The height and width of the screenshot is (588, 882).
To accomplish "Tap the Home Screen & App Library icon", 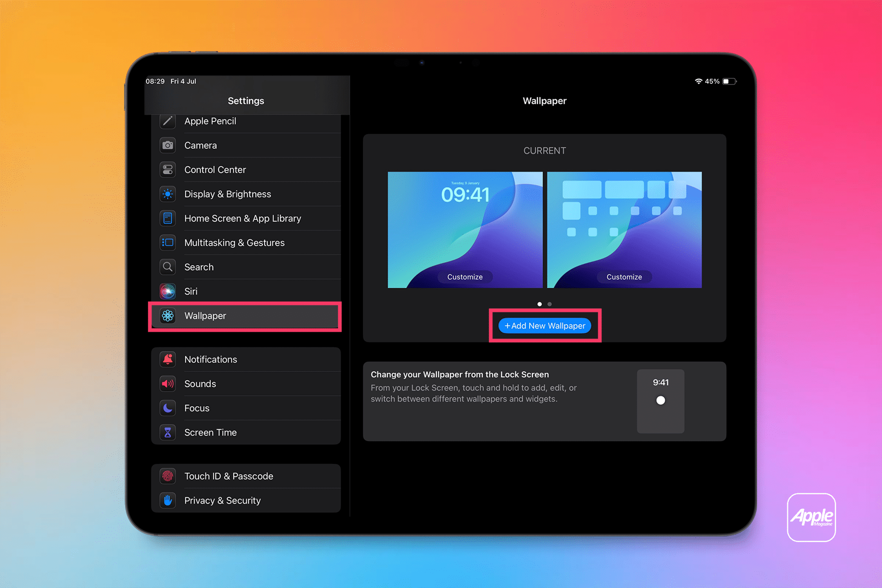I will pos(168,218).
